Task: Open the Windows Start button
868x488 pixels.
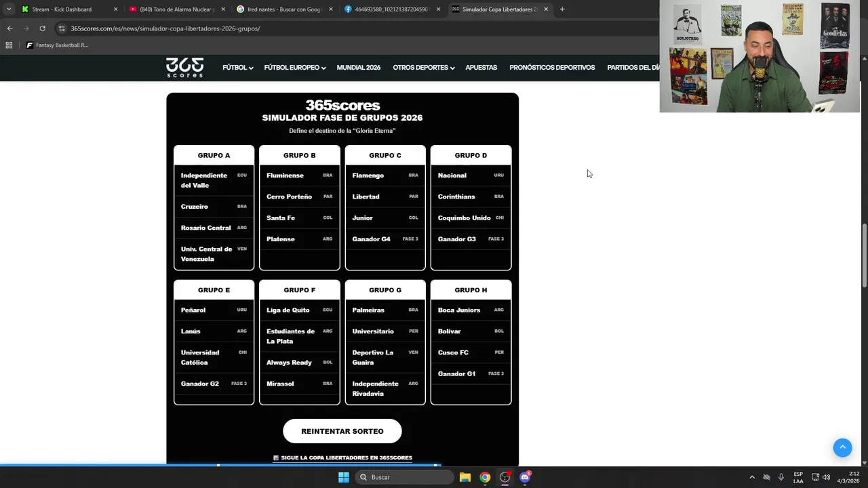Action: point(344,477)
